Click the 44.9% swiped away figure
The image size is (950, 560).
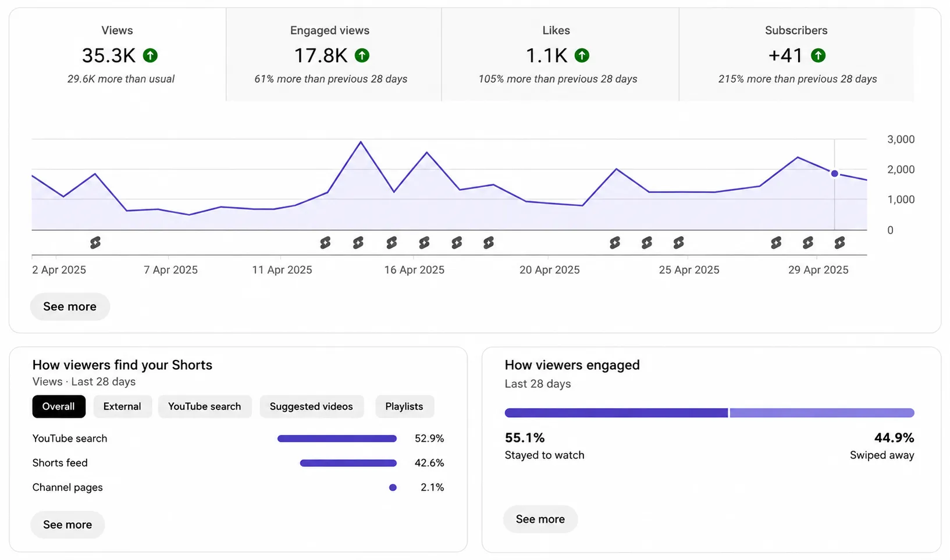coord(894,437)
